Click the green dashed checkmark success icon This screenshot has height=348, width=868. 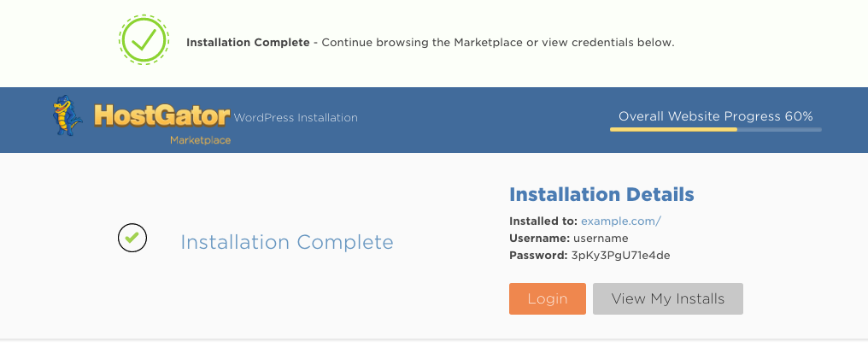[x=144, y=40]
